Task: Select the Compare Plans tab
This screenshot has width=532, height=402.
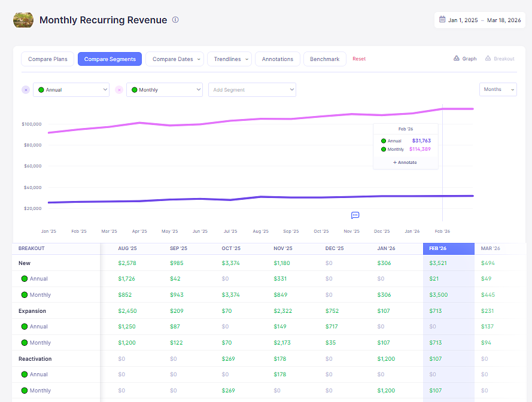Action: pyautogui.click(x=48, y=59)
